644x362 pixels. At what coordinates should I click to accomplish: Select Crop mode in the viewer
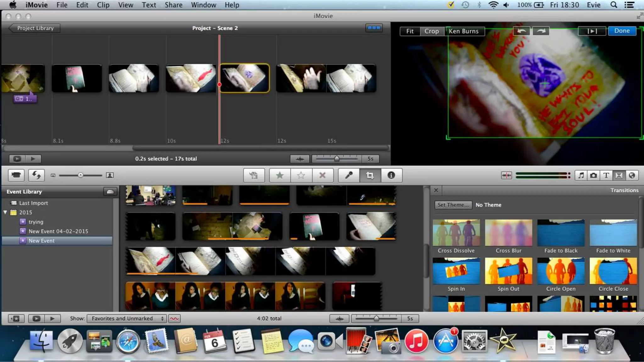[431, 31]
